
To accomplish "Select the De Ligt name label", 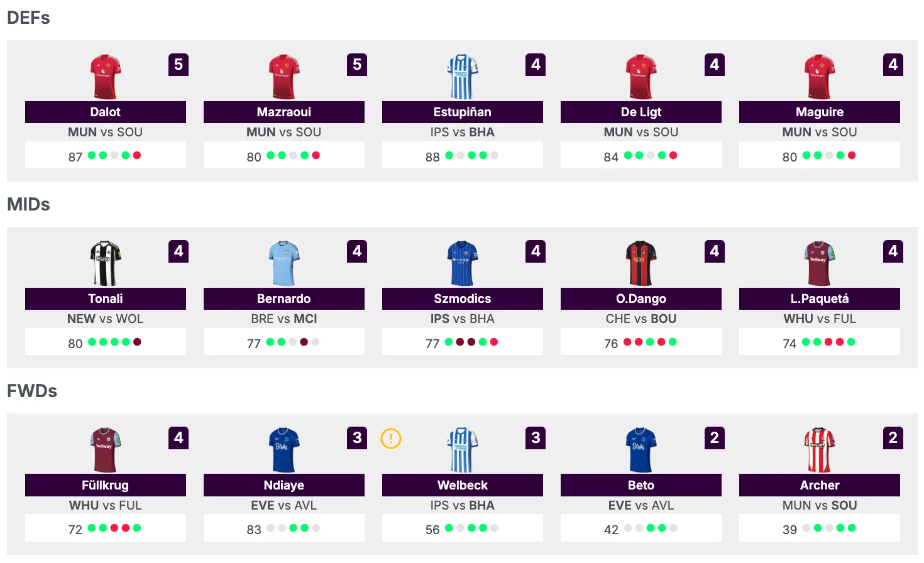I will pyautogui.click(x=641, y=112).
